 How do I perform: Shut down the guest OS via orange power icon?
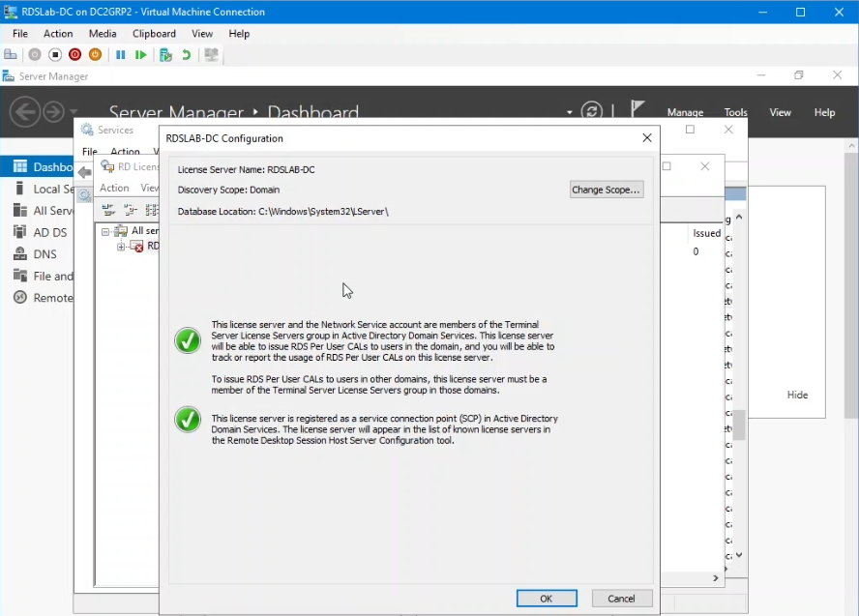pos(94,55)
